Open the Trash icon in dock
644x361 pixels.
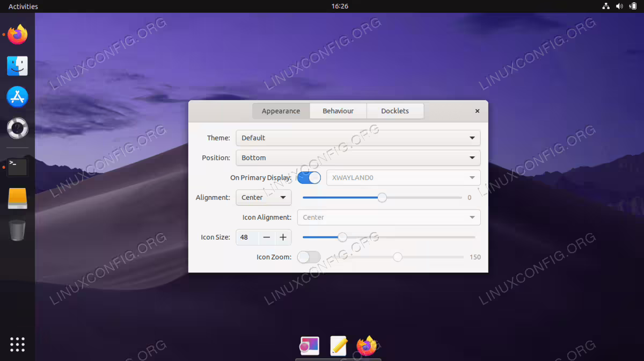[17, 230]
